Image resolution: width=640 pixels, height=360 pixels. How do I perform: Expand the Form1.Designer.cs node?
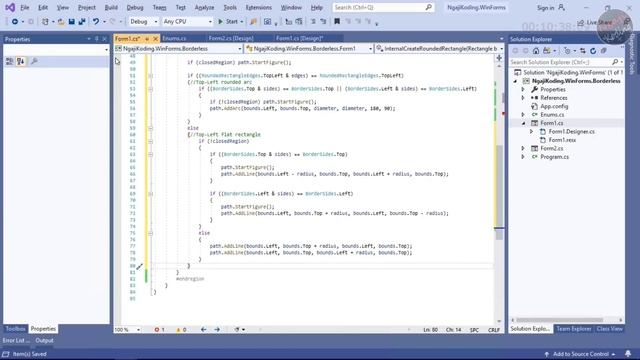click(x=531, y=131)
